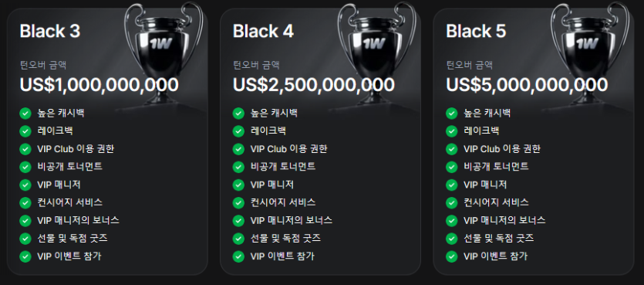Click green check beside 레이크백 in Black 4
The width and height of the screenshot is (644, 285).
(x=238, y=131)
